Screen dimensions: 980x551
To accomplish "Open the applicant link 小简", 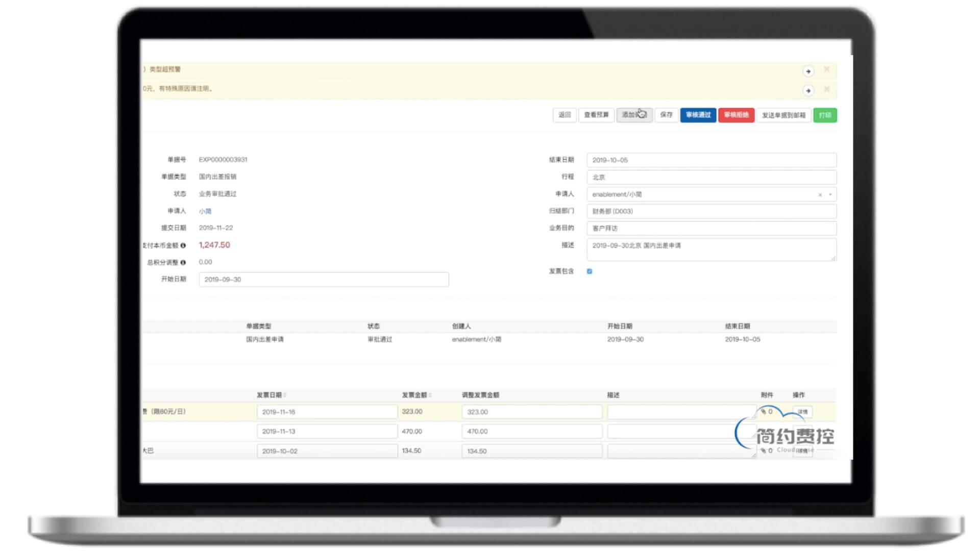I will [205, 211].
